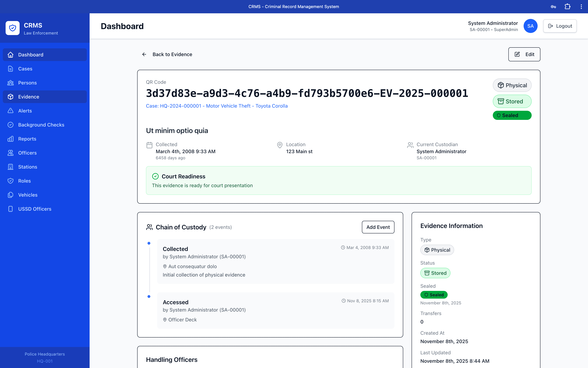Click the Cases document icon
The width and height of the screenshot is (588, 368).
pos(10,69)
